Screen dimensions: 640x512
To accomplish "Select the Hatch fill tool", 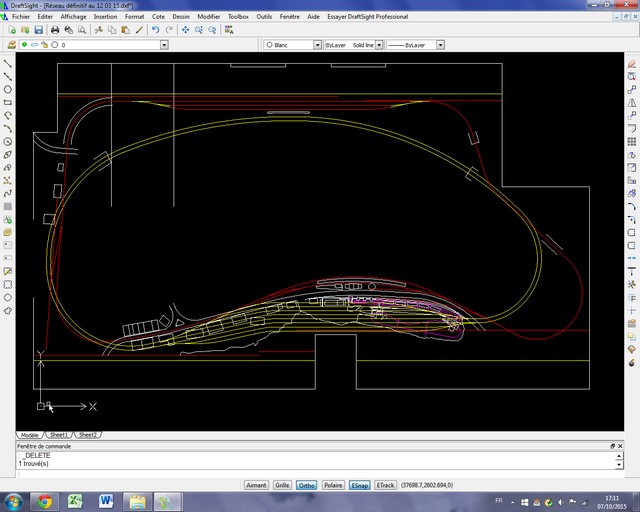I will point(7,207).
